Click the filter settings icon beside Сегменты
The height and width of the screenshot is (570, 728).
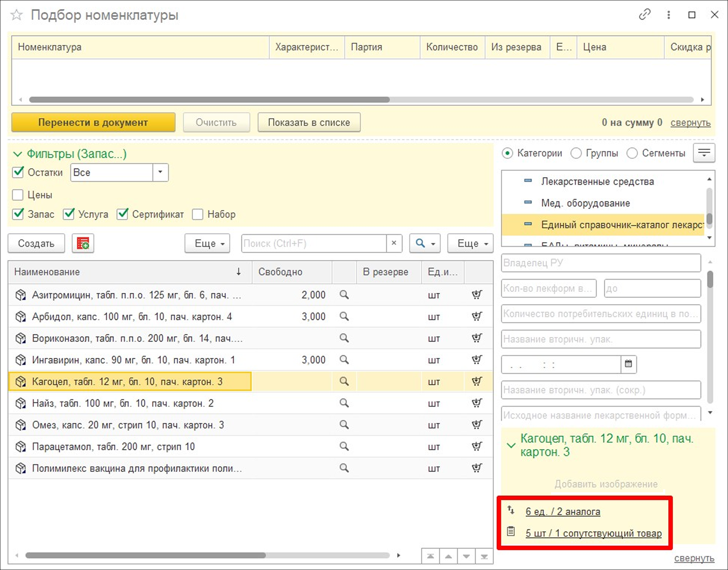pos(704,153)
